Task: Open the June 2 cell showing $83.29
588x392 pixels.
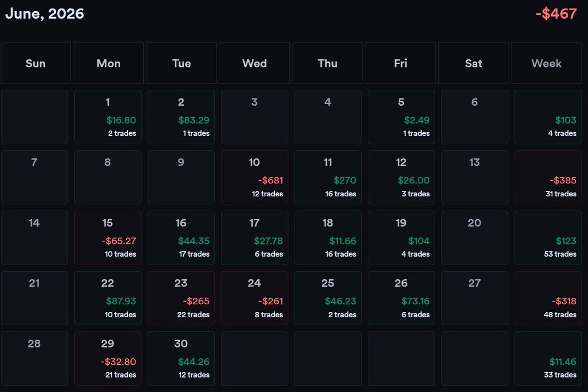Action: tap(181, 117)
